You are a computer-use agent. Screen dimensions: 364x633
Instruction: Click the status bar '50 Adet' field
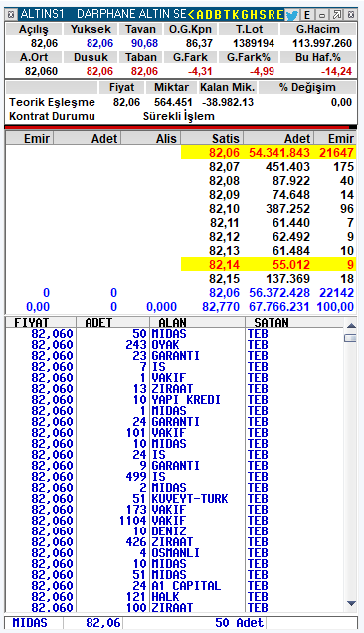(195, 623)
